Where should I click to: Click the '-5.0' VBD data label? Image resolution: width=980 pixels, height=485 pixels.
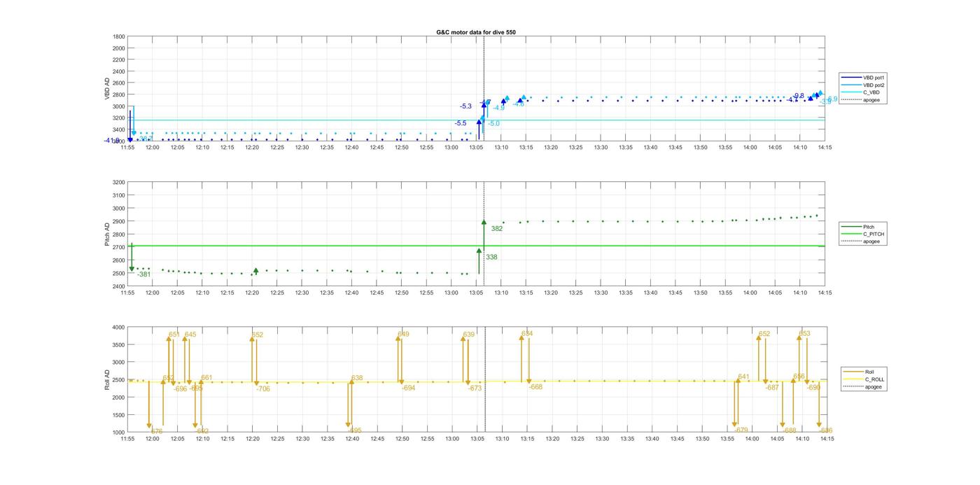[x=493, y=124]
